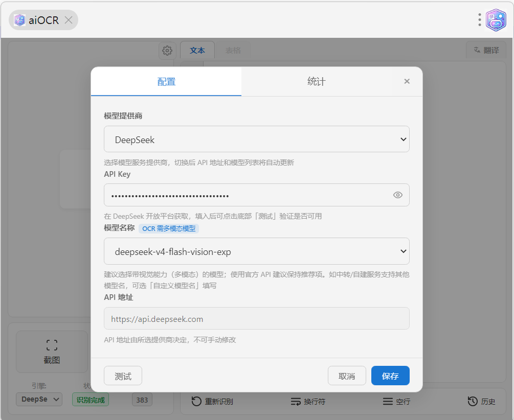
Task: Click the hint about DeepSeek 开放平台获取
Action: pyautogui.click(x=213, y=216)
